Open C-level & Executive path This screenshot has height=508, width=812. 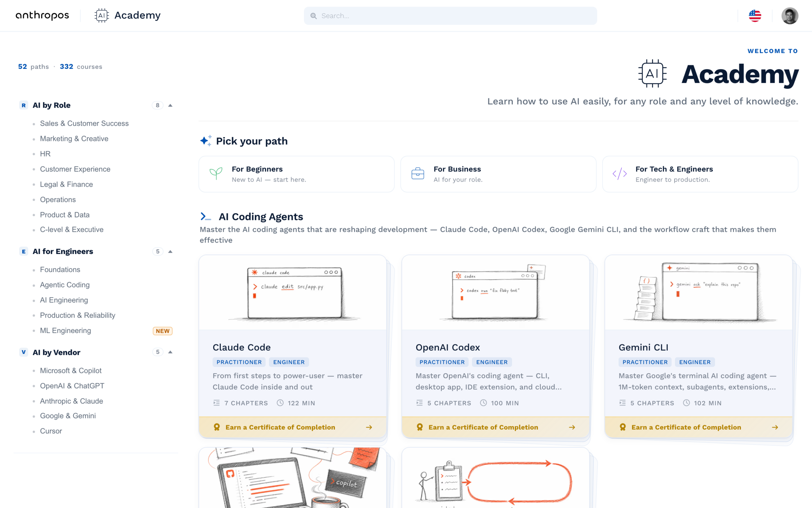(72, 230)
